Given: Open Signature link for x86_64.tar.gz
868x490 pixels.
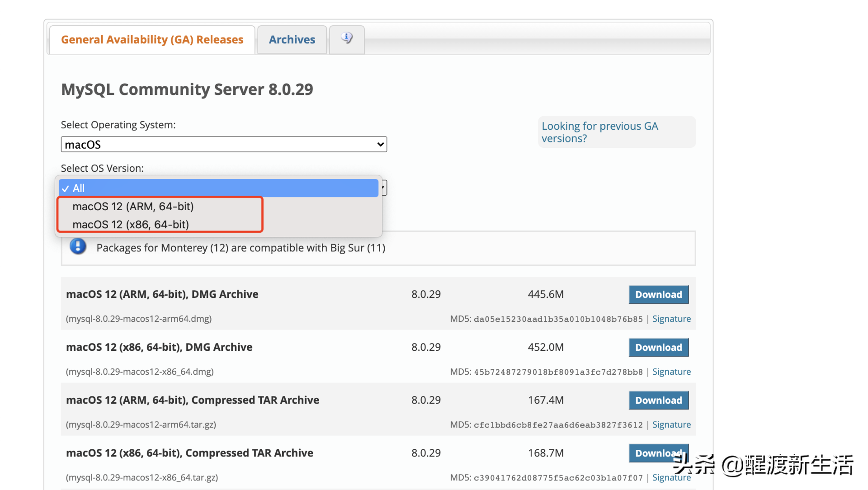Looking at the screenshot, I should click(x=671, y=478).
